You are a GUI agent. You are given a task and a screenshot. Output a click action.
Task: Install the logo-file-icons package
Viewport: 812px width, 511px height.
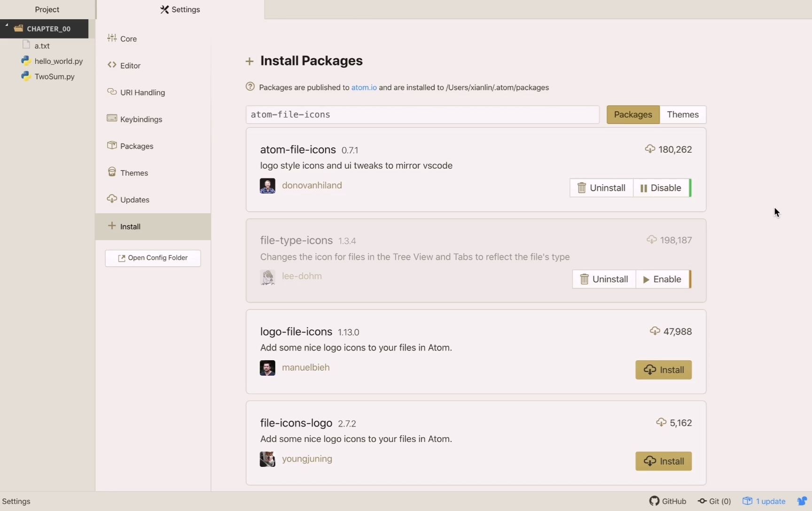[663, 370]
